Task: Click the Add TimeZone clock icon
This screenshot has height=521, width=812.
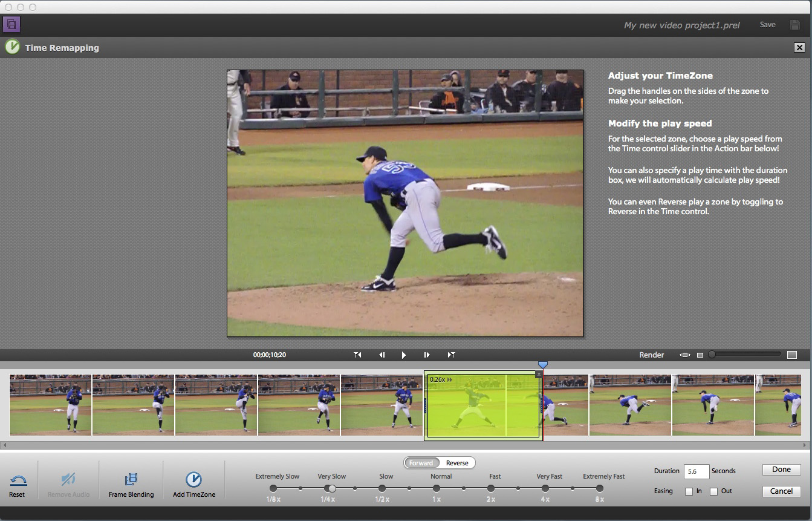Action: pos(193,480)
